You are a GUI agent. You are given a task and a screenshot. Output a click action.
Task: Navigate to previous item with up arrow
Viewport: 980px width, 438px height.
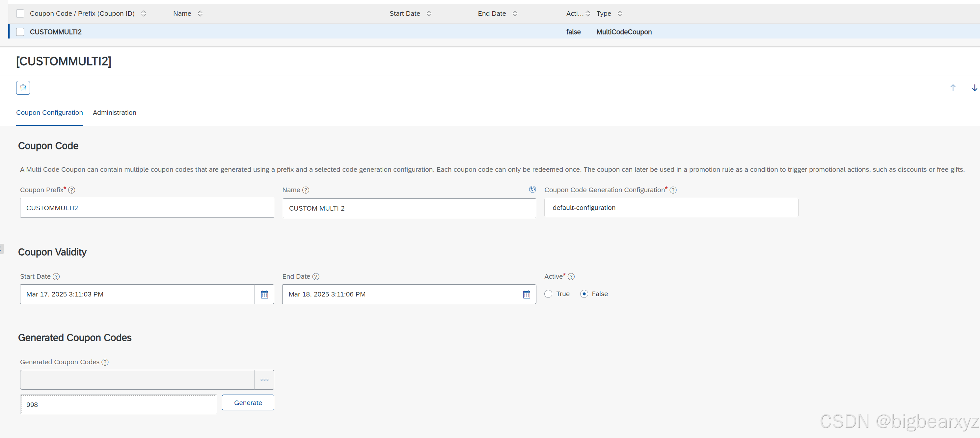[x=953, y=88]
